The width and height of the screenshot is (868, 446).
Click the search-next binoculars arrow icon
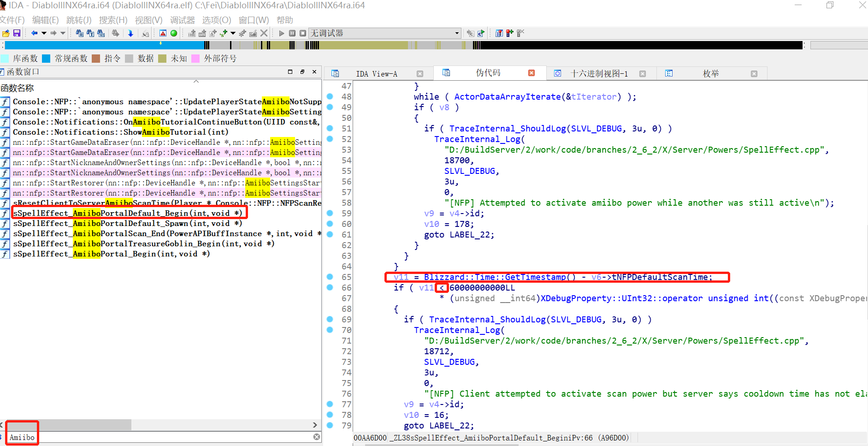pyautogui.click(x=116, y=33)
